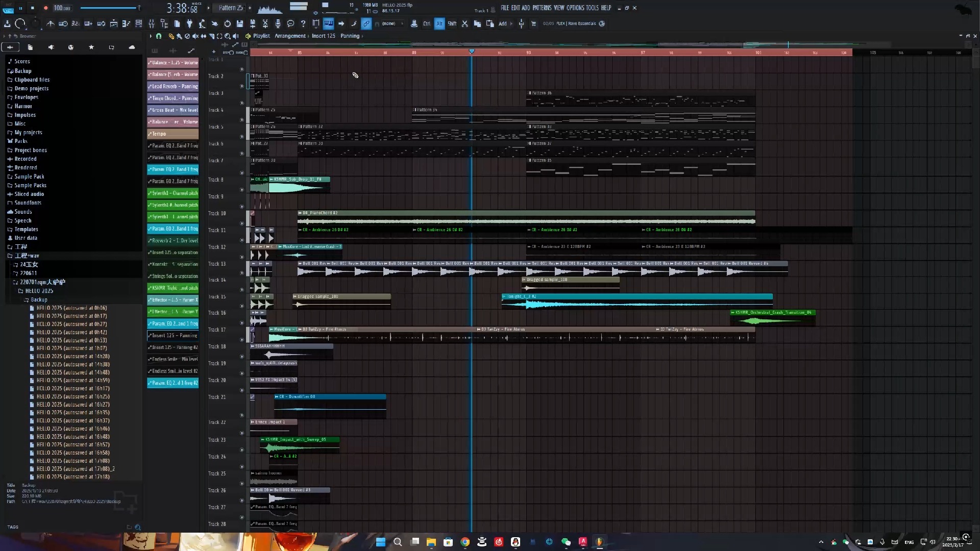Select the Tempo automation clip in picker
The image size is (980, 551).
pos(173,134)
